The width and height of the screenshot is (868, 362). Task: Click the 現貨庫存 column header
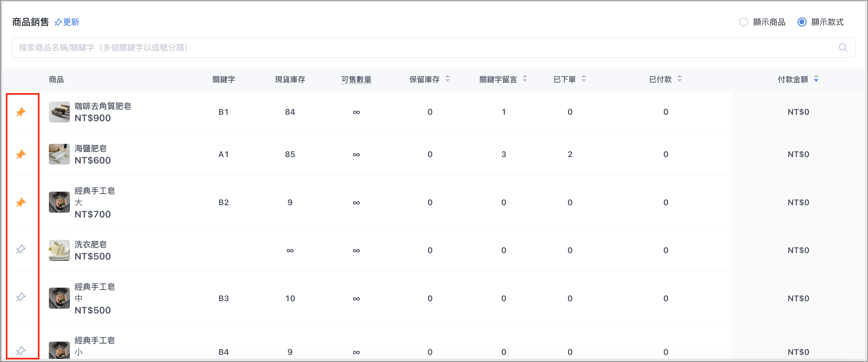(290, 80)
